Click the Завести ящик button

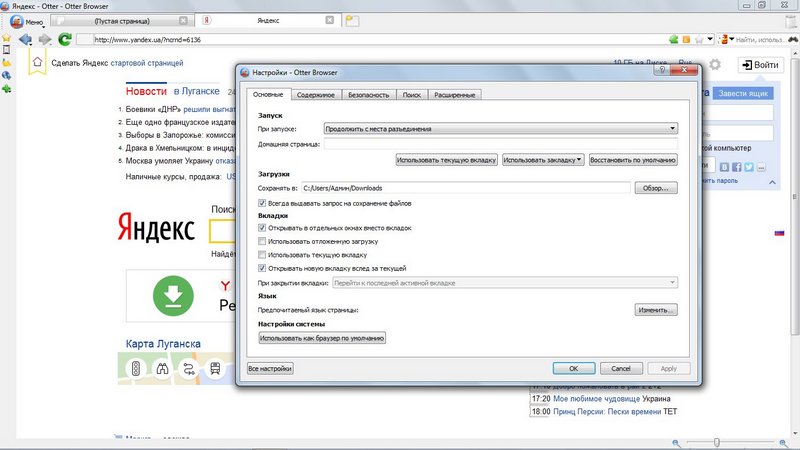pyautogui.click(x=743, y=93)
